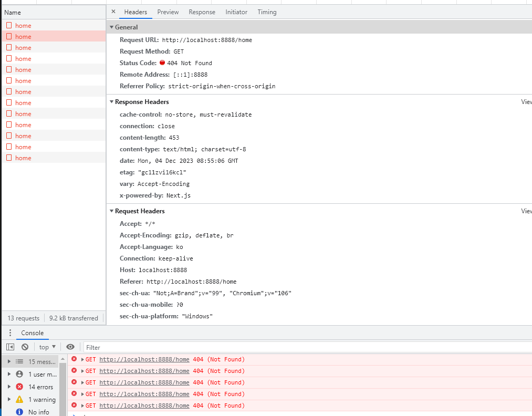Toggle the console sidebar icon
Screen dimensions: 532x416
pyautogui.click(x=10, y=347)
